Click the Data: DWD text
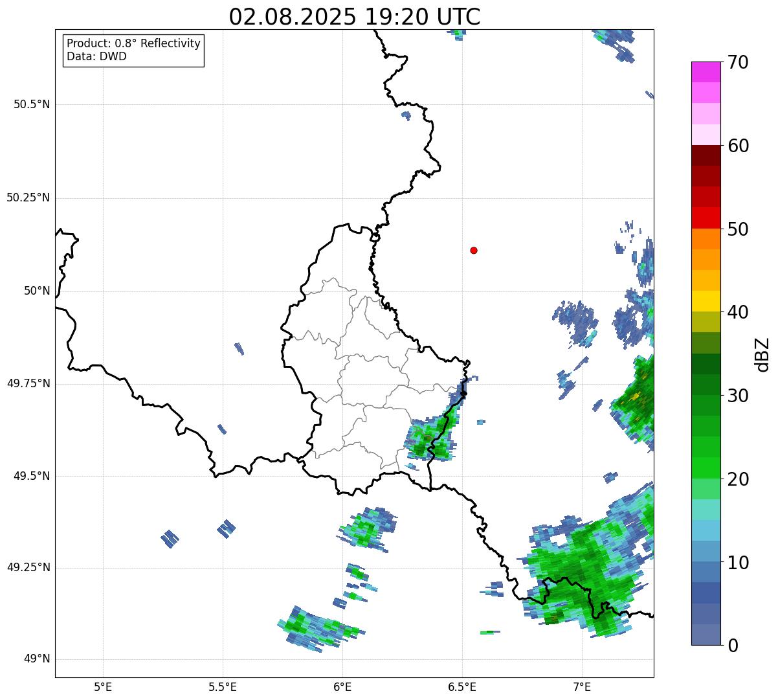Viewport: 778px width, 700px height. pyautogui.click(x=96, y=56)
